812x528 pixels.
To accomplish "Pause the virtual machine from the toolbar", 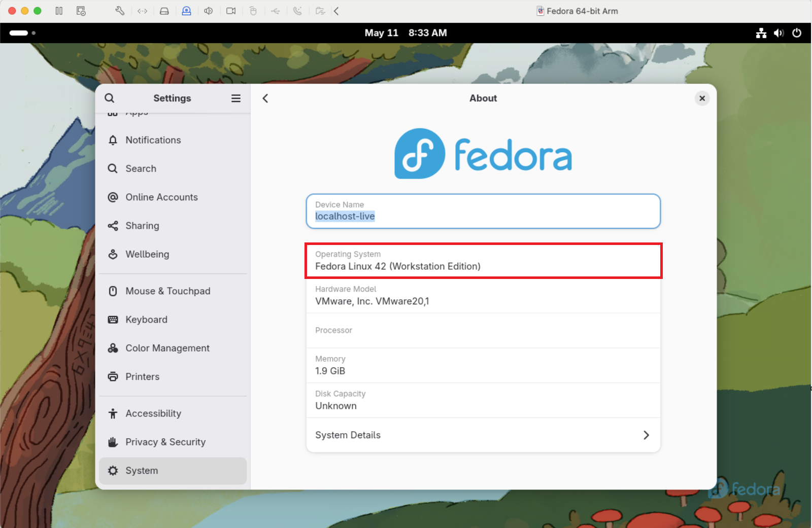I will (59, 11).
